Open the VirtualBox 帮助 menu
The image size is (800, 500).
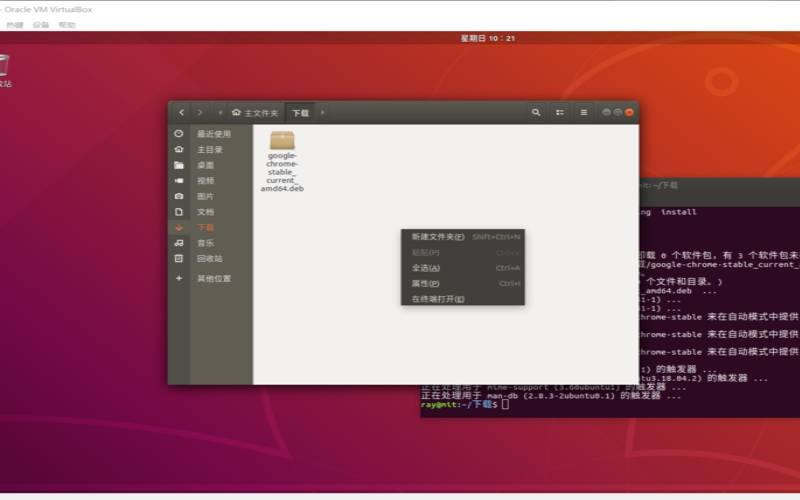coord(67,24)
